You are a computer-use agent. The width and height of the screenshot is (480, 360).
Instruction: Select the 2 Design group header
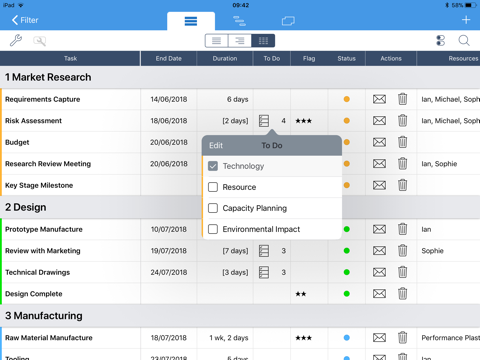(240, 207)
